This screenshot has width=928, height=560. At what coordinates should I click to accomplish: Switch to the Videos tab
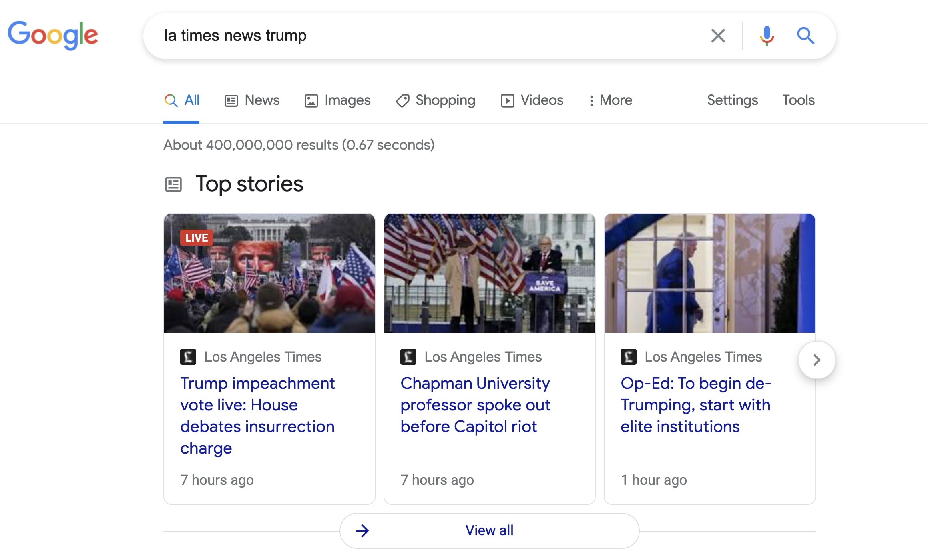(532, 100)
